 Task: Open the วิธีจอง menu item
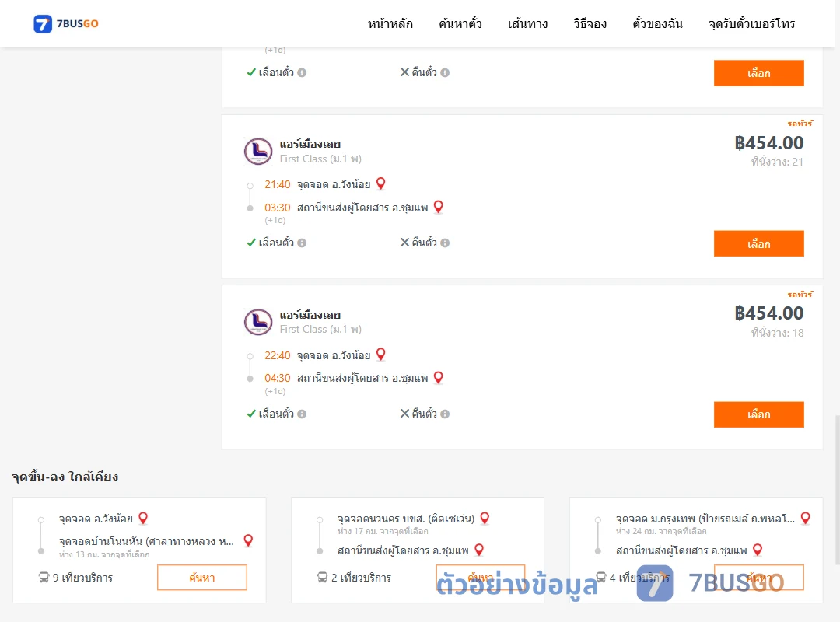pos(590,23)
